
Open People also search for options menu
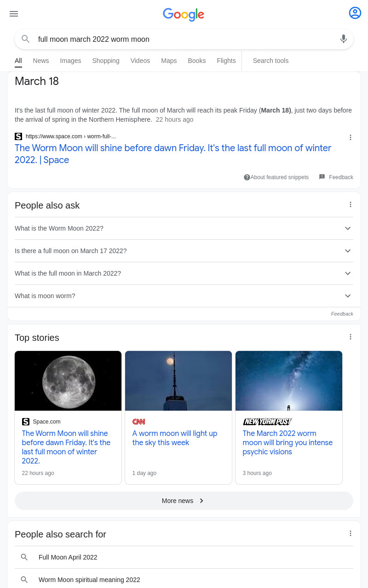point(351,533)
